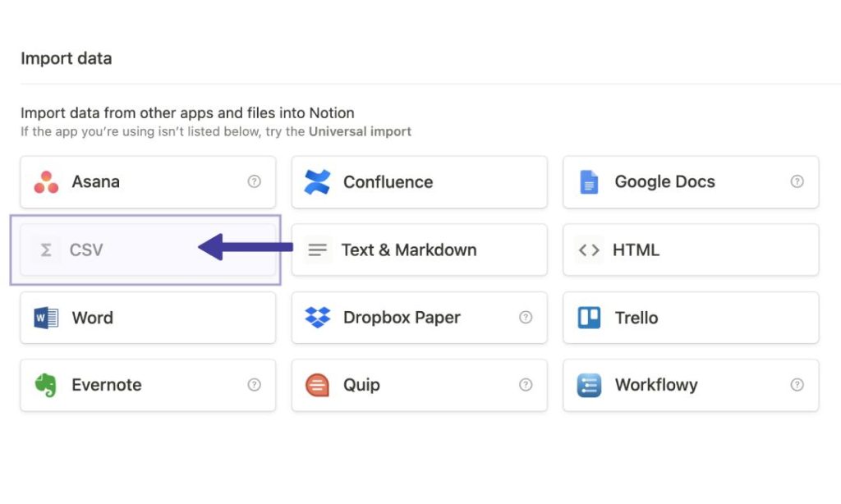Click the Google Docs document icon
Screen dimensions: 841x504
pyautogui.click(x=590, y=181)
